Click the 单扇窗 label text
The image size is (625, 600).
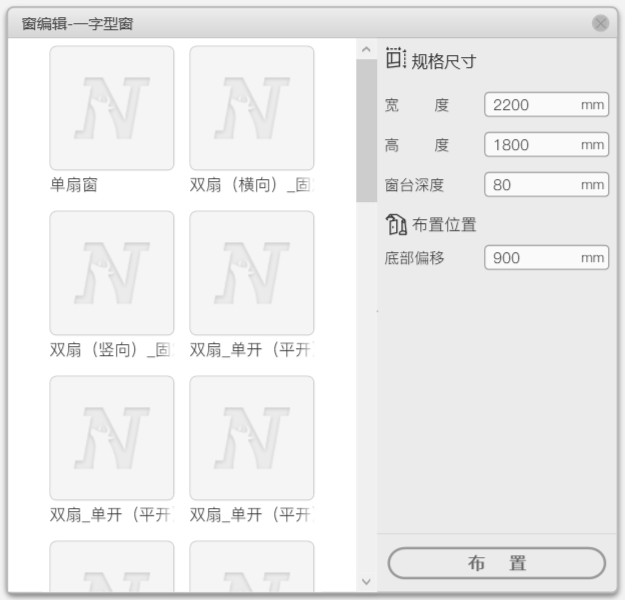(x=74, y=185)
